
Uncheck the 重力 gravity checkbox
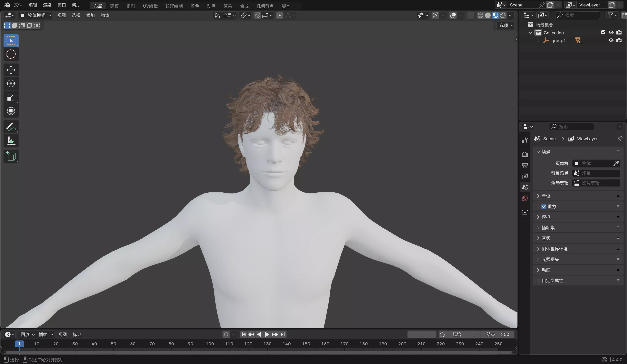[x=544, y=206]
